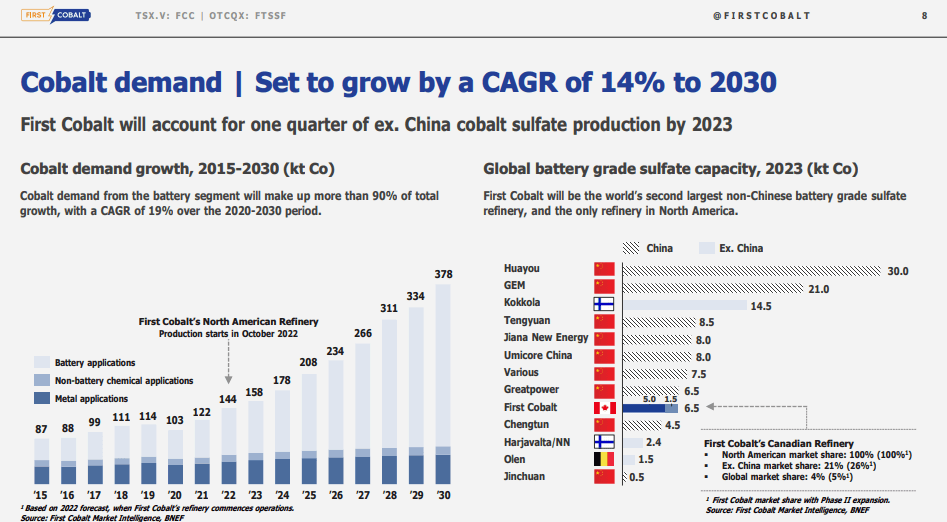Click the 334 value label
Image resolution: width=947 pixels, height=522 pixels.
coord(416,296)
